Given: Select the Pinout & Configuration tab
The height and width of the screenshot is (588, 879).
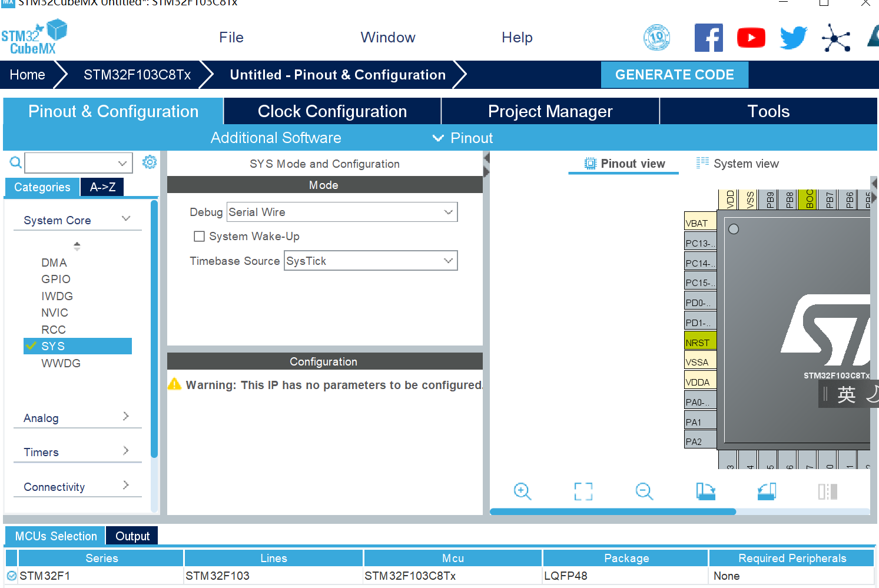Looking at the screenshot, I should [x=114, y=111].
